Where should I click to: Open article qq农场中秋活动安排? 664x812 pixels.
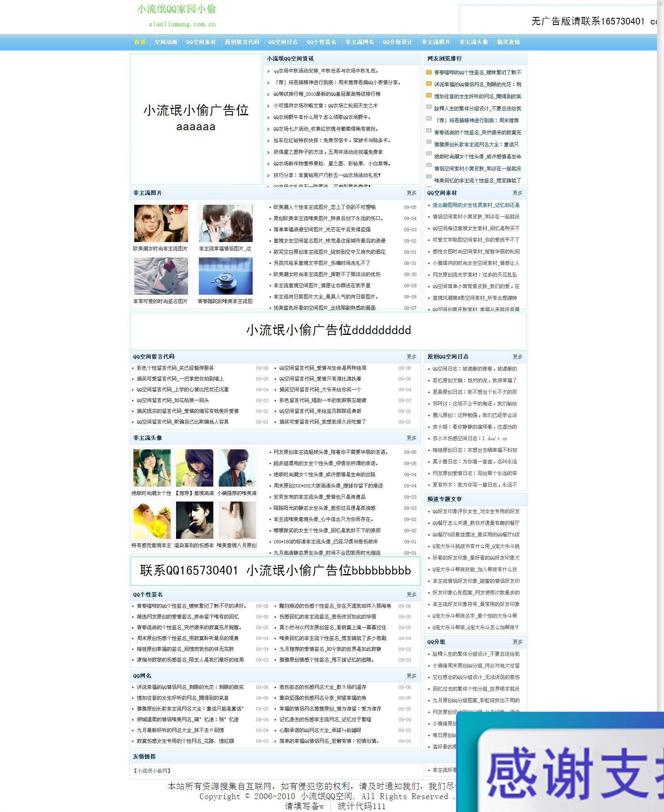tap(326, 71)
